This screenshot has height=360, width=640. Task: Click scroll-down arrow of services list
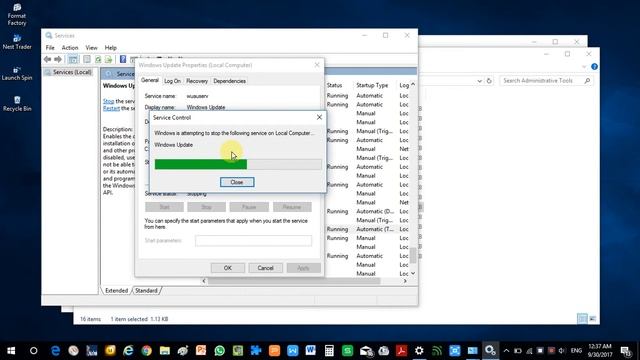click(413, 273)
